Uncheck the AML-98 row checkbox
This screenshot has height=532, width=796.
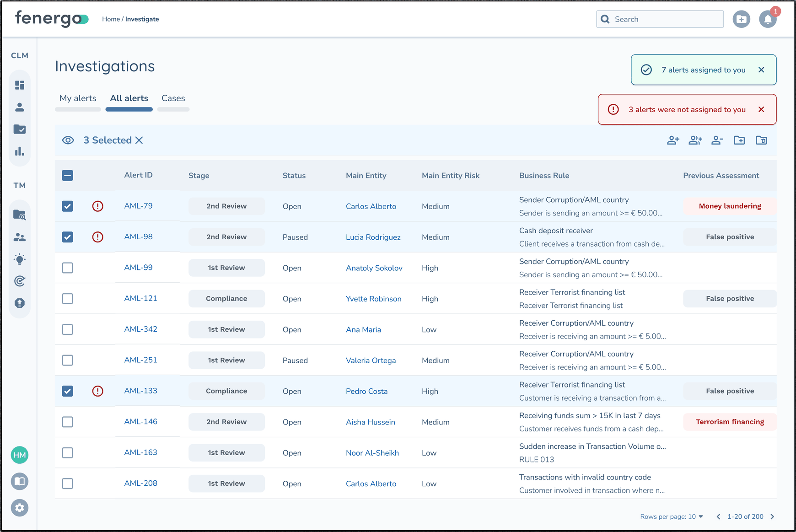pyautogui.click(x=68, y=237)
